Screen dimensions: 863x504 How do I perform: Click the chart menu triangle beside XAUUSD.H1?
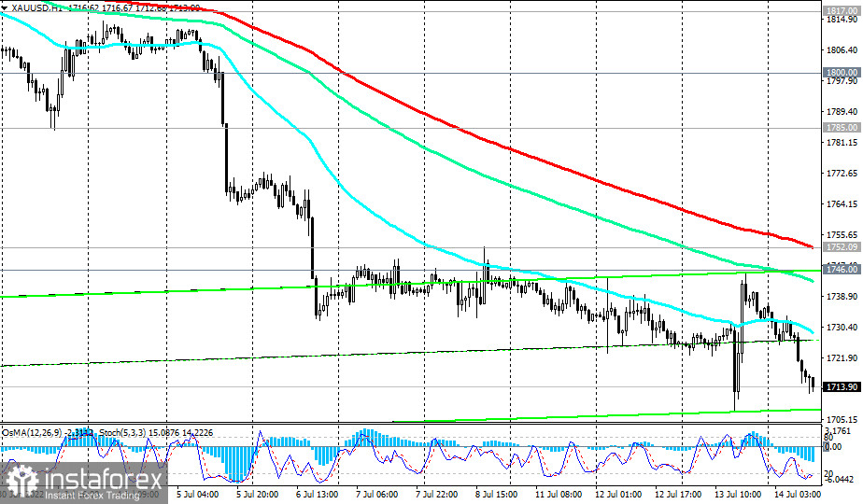[5, 8]
